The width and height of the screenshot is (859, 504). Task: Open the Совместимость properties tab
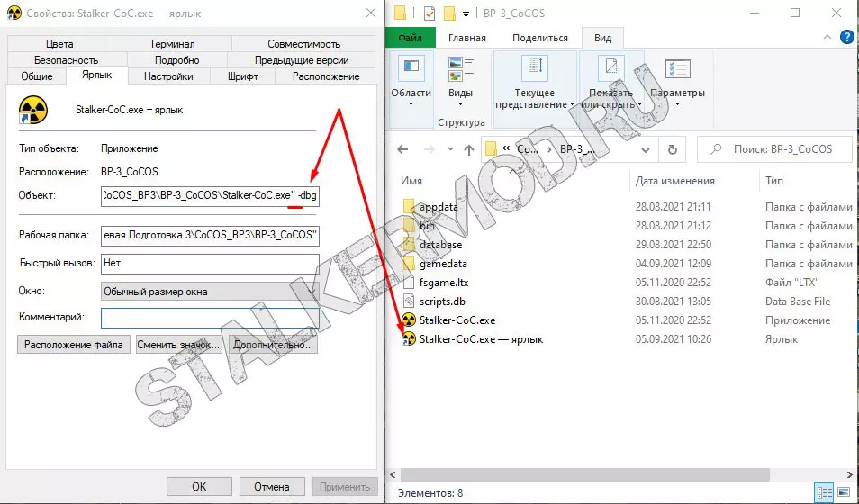click(303, 44)
